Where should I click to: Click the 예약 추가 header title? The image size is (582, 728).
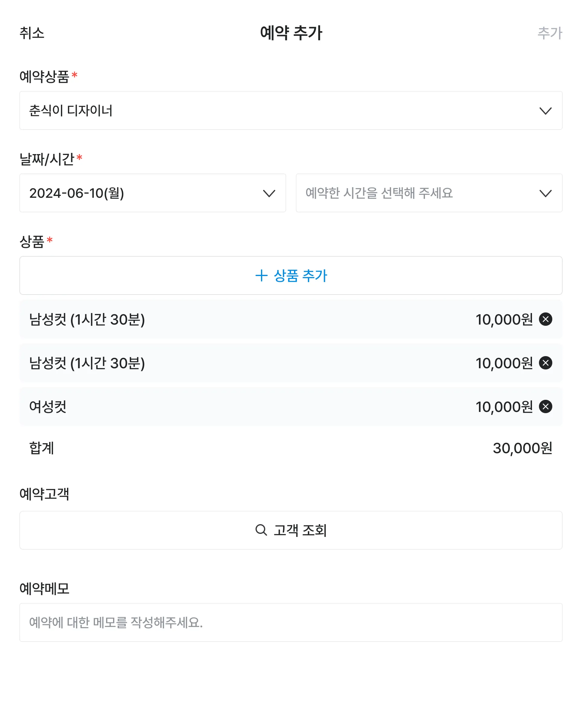[x=291, y=33]
